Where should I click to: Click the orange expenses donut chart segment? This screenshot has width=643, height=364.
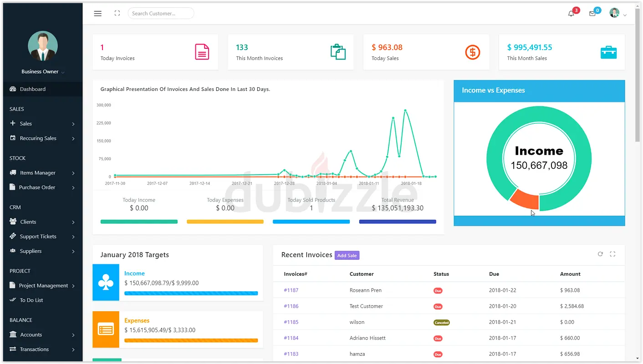coord(525,200)
